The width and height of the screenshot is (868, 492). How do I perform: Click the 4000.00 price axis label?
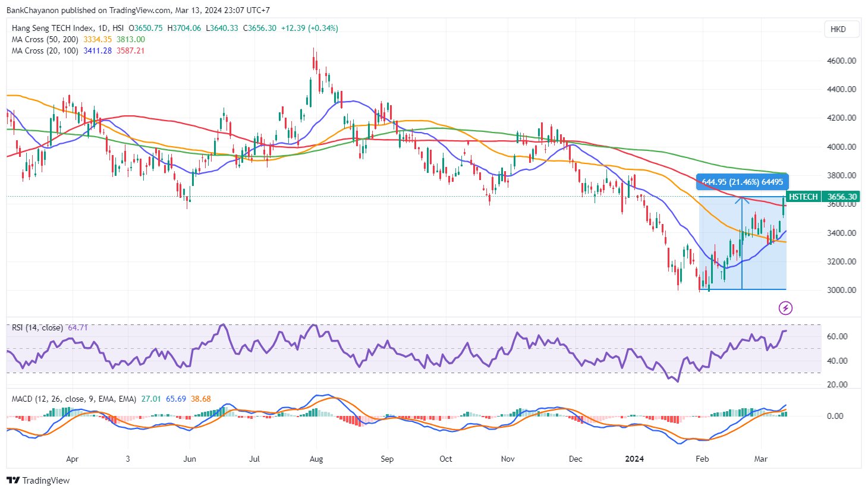tap(842, 147)
